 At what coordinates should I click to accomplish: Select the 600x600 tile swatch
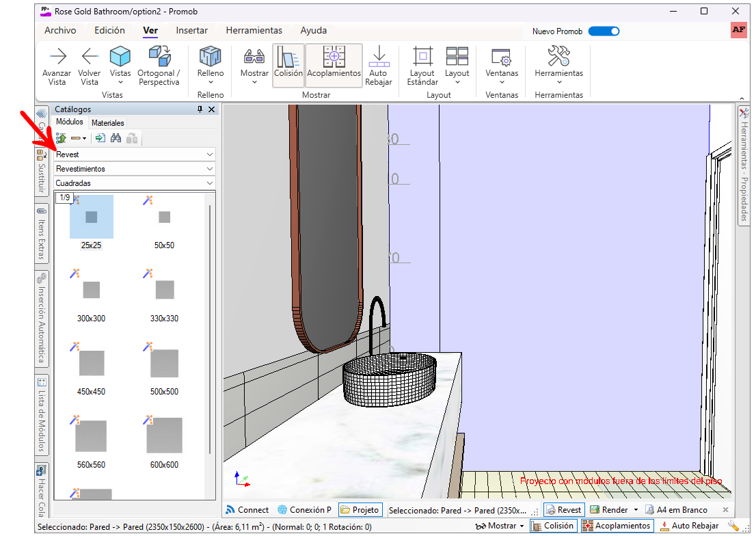[164, 435]
